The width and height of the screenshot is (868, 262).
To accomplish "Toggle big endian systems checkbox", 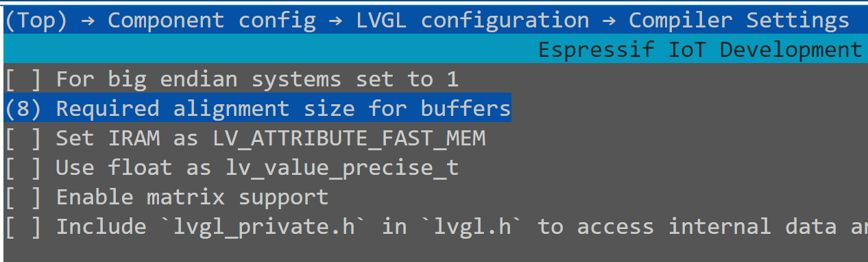I will click(22, 80).
